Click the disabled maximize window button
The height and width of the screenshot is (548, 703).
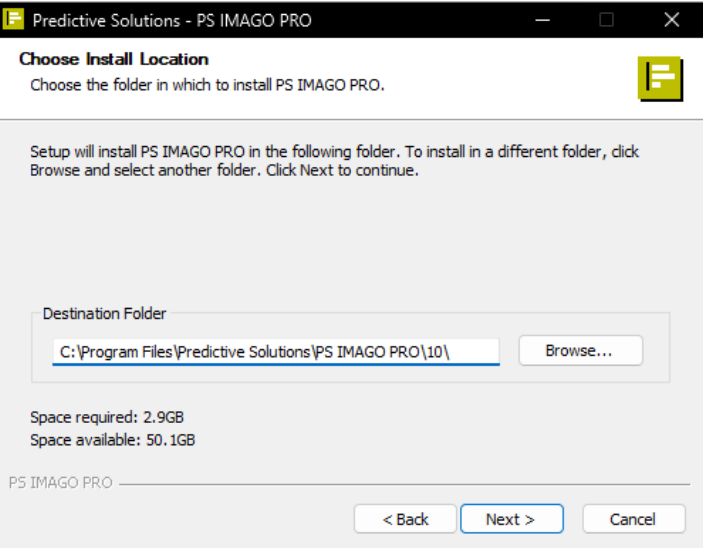coord(607,20)
